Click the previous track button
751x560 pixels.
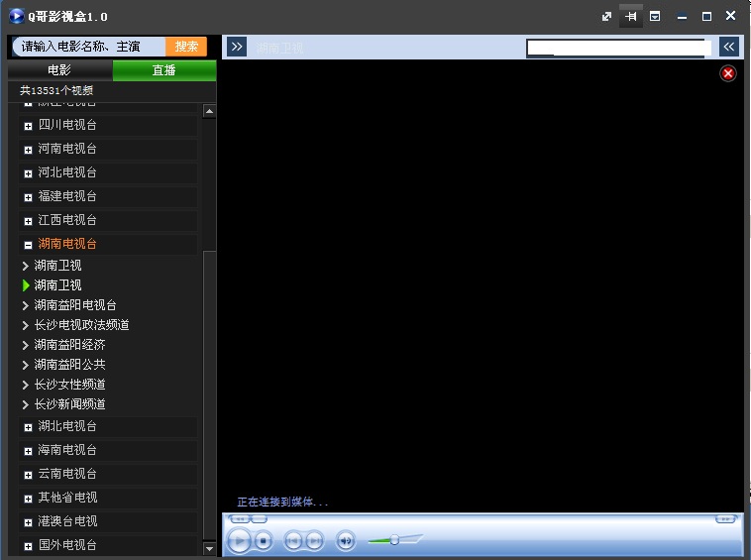pyautogui.click(x=293, y=540)
